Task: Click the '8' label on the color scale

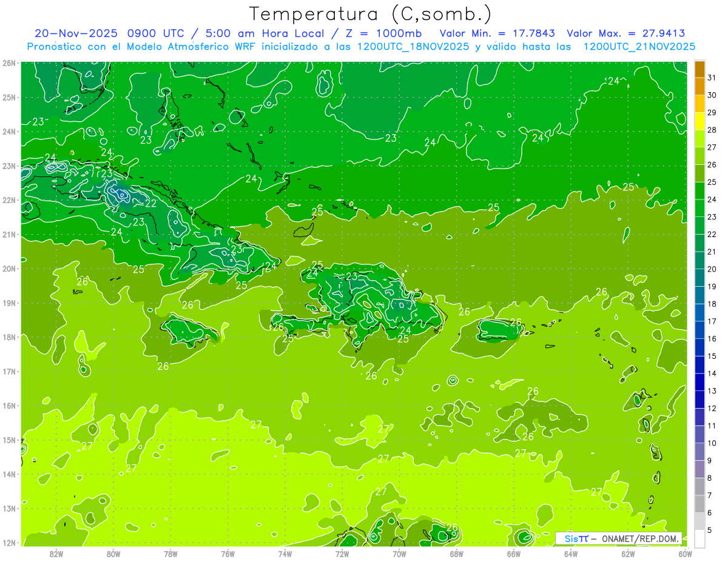Action: pos(710,478)
